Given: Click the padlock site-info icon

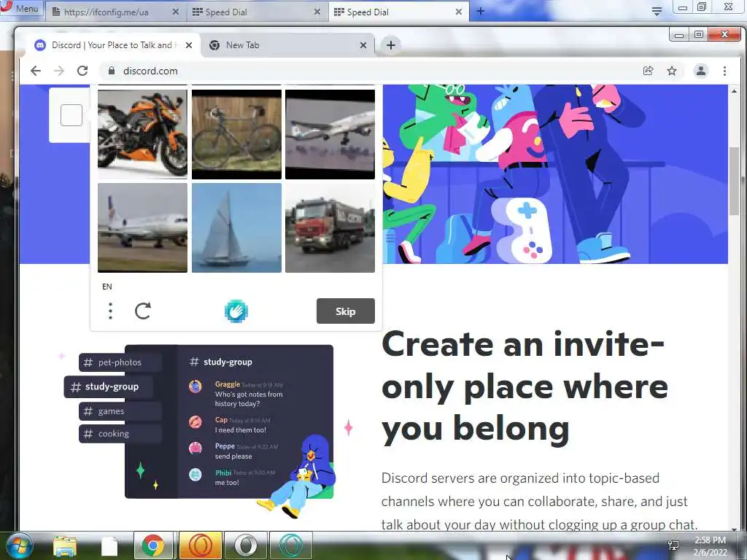Looking at the screenshot, I should (x=112, y=71).
